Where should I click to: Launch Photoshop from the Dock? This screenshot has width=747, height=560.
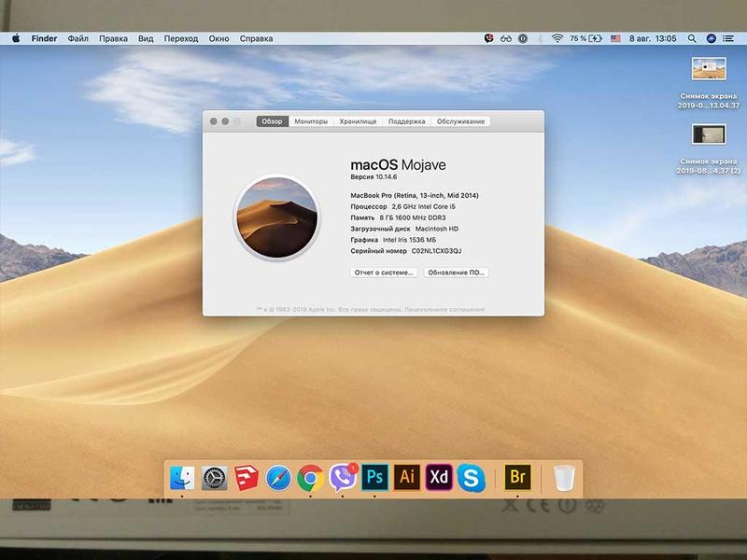pos(375,477)
